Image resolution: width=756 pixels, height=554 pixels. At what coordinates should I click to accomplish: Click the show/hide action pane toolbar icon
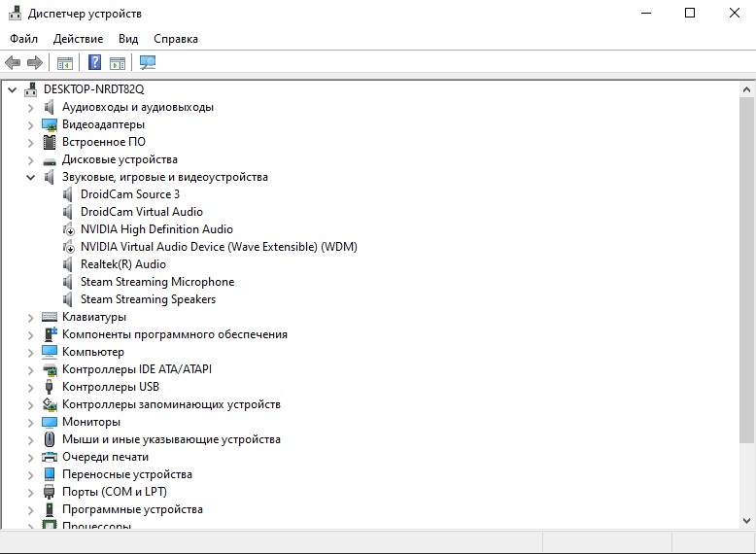118,62
